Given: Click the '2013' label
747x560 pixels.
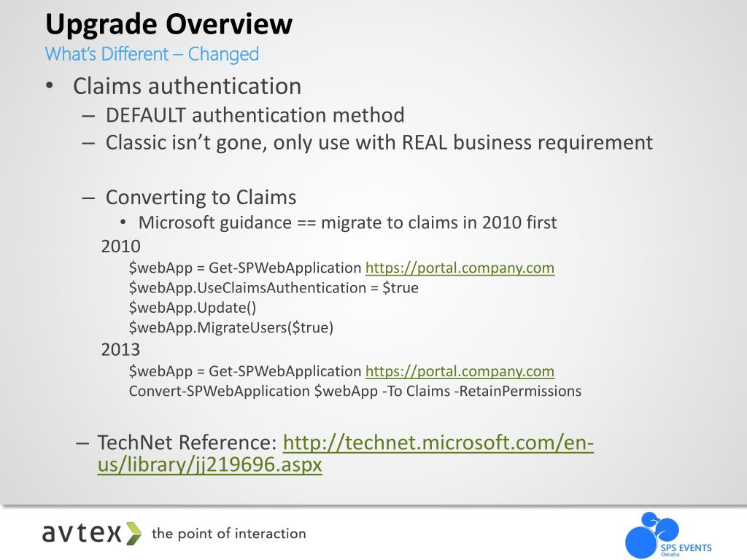Looking at the screenshot, I should coord(121,349).
